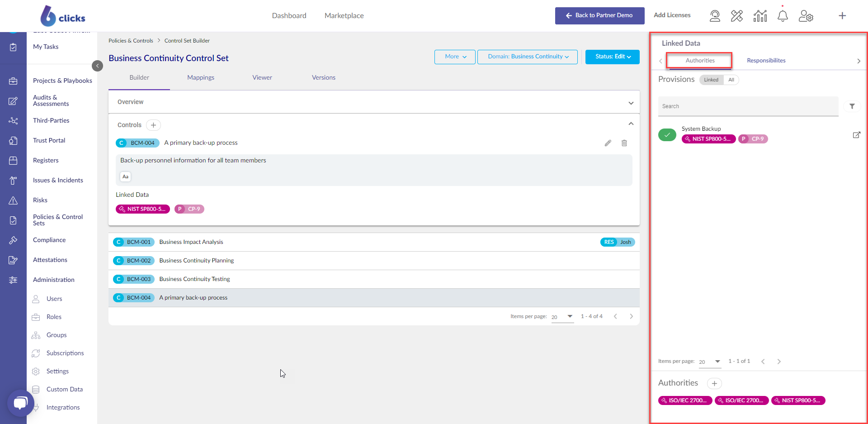Switch to the Mappings tab
The height and width of the screenshot is (424, 868).
point(201,78)
